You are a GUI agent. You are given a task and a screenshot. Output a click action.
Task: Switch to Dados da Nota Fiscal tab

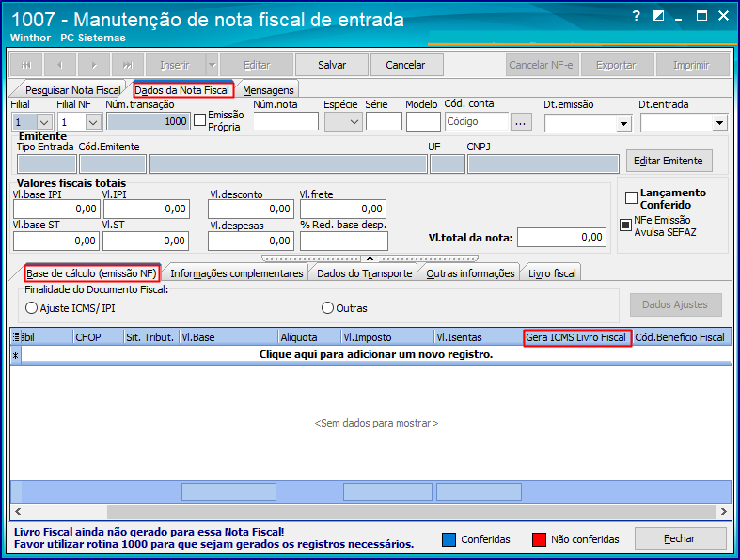pyautogui.click(x=182, y=90)
